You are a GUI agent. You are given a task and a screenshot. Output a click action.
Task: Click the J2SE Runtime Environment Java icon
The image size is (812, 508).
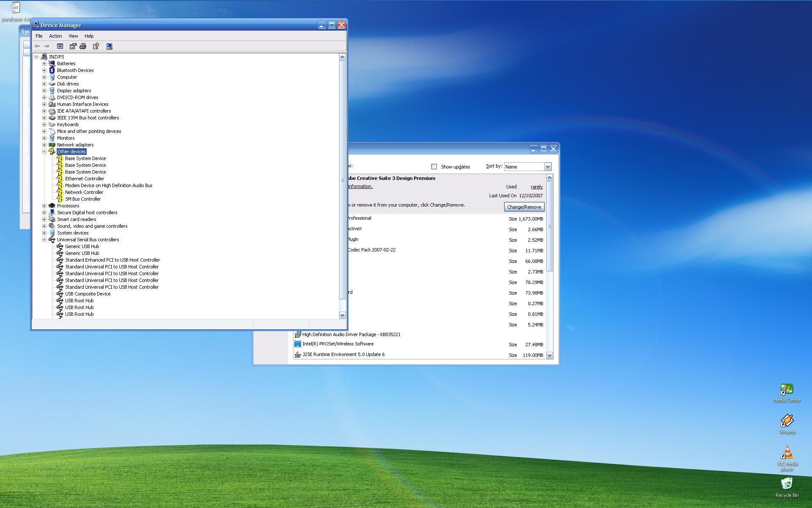pos(298,354)
